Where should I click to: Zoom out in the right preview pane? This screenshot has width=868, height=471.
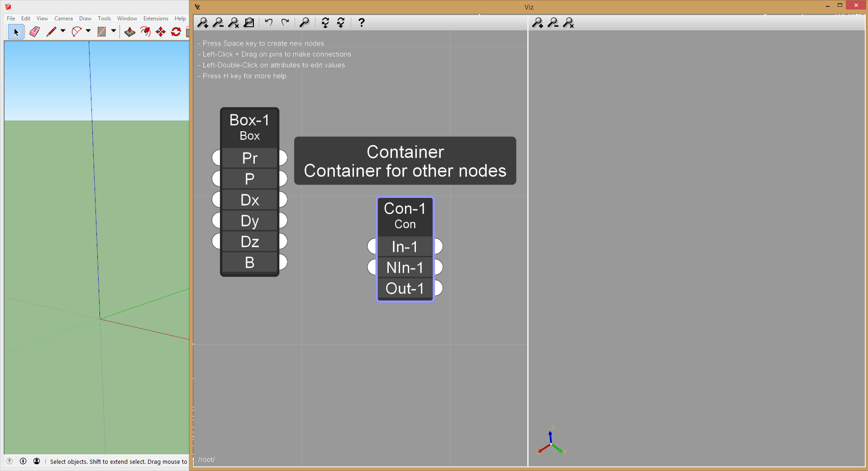[x=553, y=23]
